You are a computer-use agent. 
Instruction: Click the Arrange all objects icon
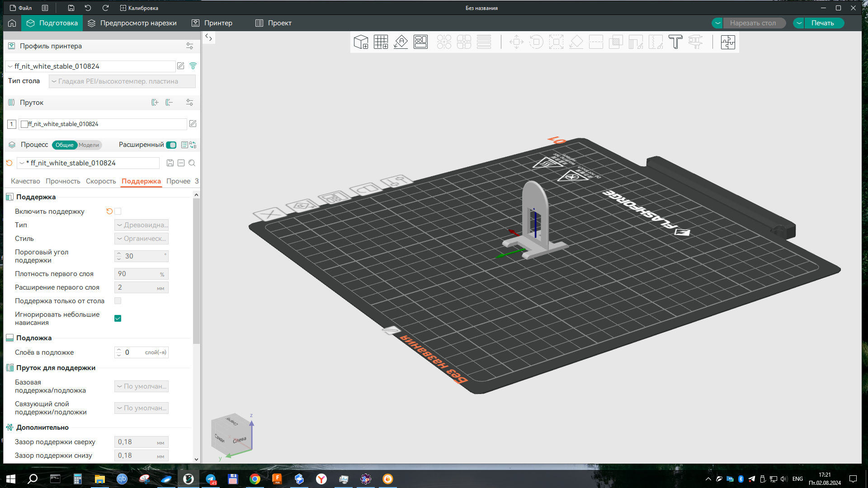pyautogui.click(x=420, y=42)
